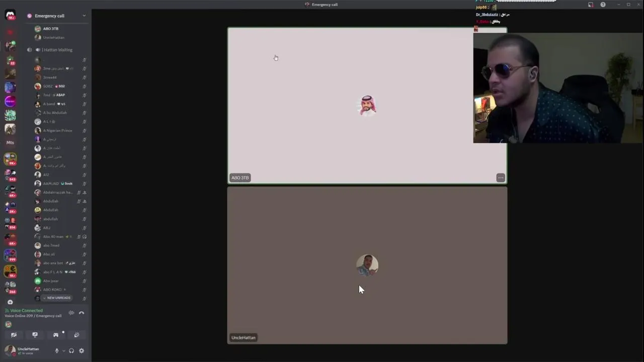Open the server with 22 badge
The height and width of the screenshot is (362, 644).
(x=10, y=60)
